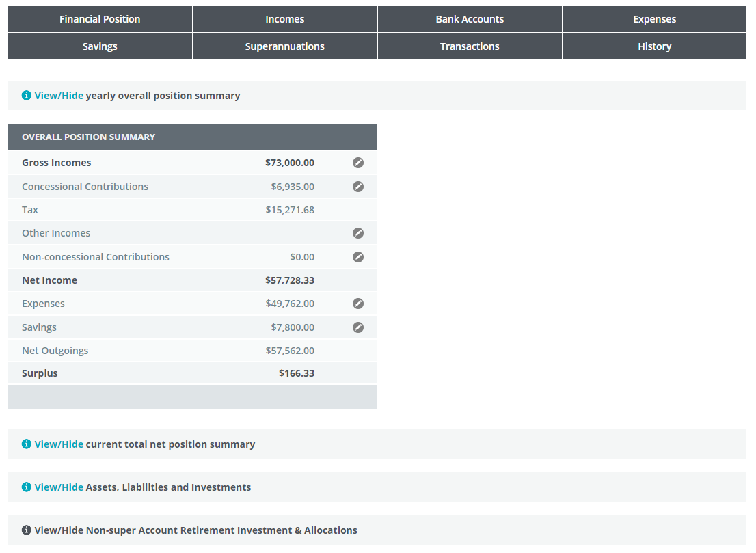This screenshot has height=553, width=756.
Task: Click the info icon beside yearly overall position summary
Action: pos(26,95)
